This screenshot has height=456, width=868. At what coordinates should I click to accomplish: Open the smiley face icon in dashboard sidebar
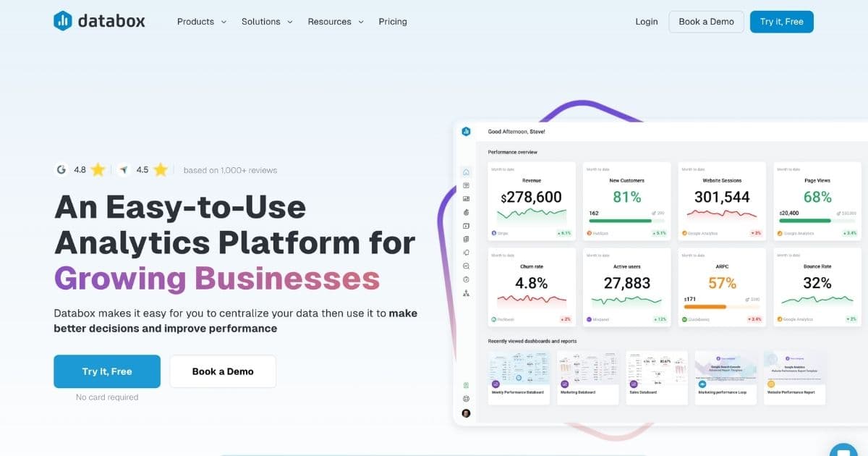[466, 399]
